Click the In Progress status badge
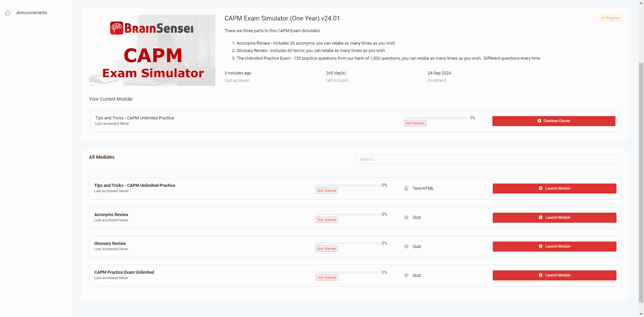Viewport: 644px width, 317px height. point(610,18)
